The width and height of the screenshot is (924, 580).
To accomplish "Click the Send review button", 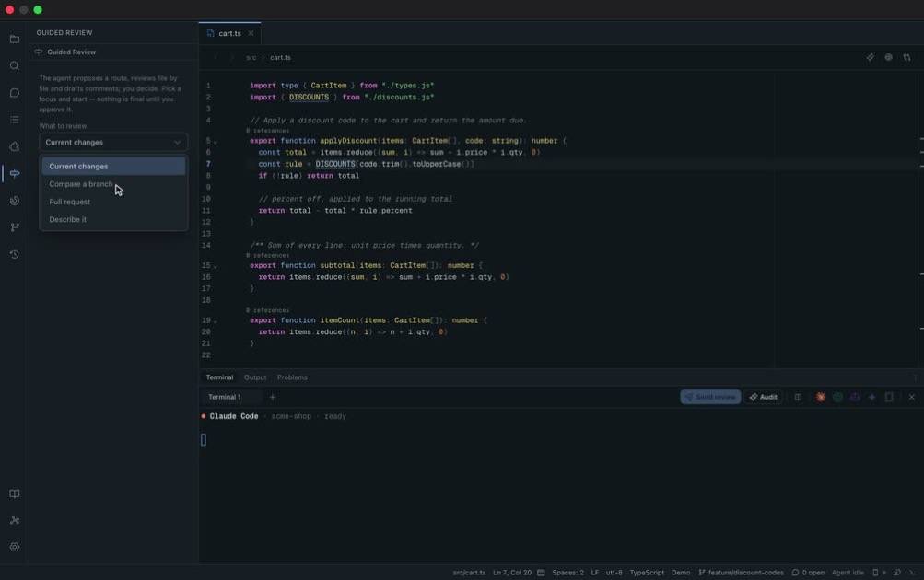I will pyautogui.click(x=710, y=397).
